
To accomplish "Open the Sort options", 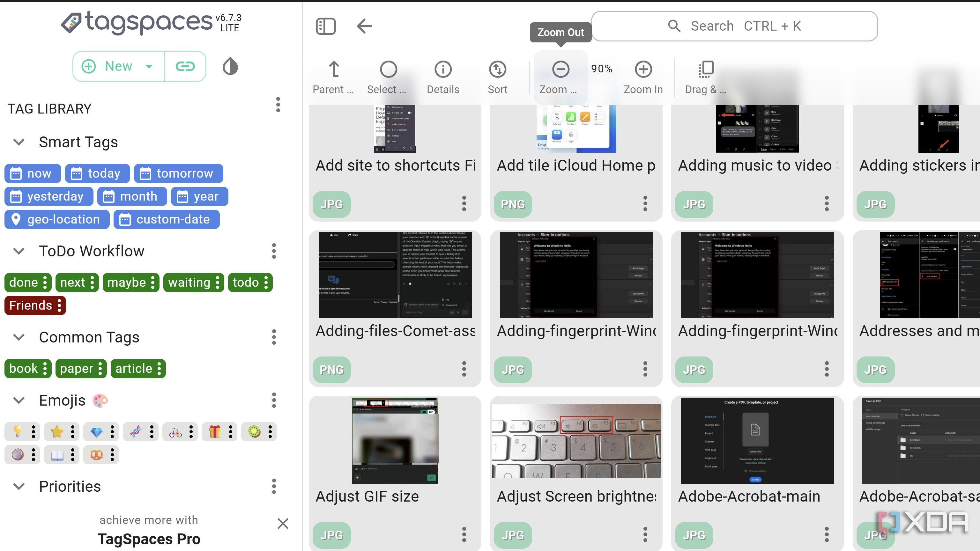I will [x=497, y=77].
